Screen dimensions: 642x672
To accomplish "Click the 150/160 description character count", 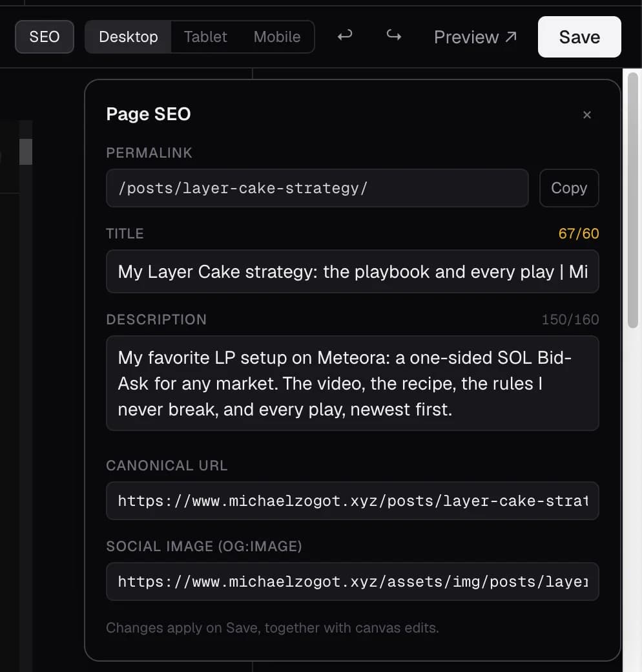I will point(570,320).
